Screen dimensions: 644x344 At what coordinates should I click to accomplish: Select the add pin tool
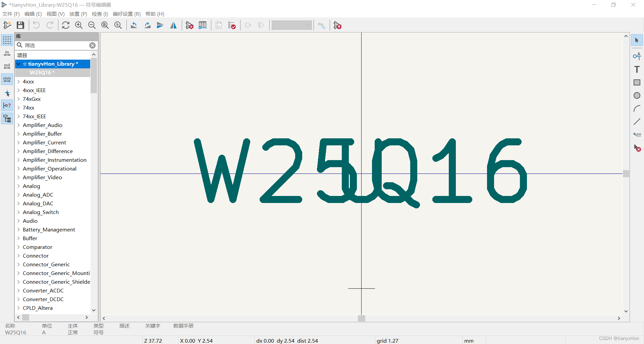click(x=637, y=56)
